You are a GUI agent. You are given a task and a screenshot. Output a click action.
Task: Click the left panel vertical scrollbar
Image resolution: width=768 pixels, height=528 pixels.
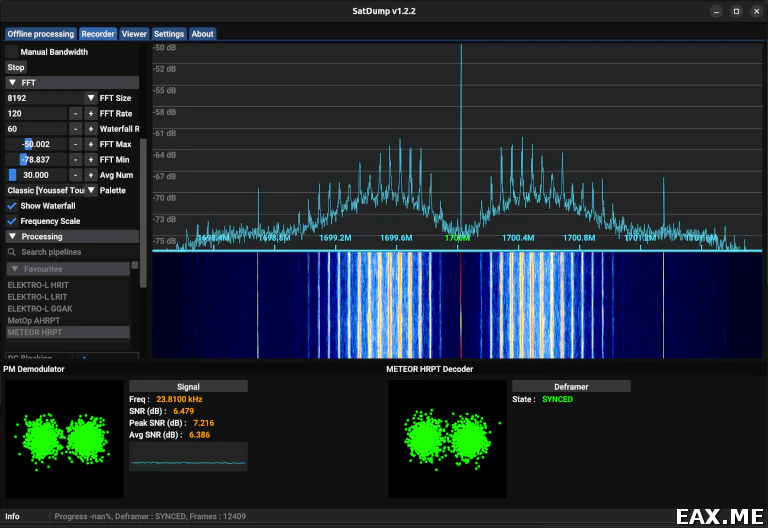(x=143, y=213)
